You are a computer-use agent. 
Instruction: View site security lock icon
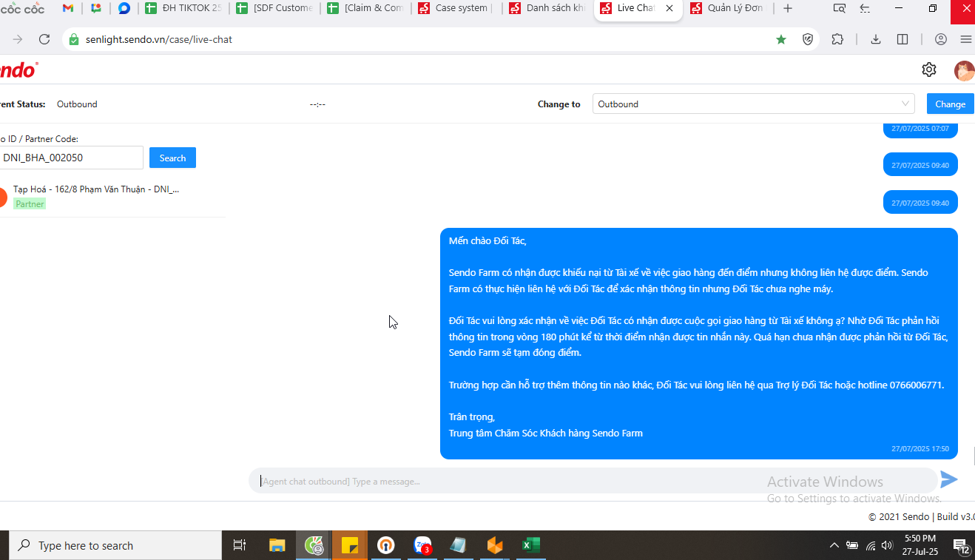[x=73, y=39]
